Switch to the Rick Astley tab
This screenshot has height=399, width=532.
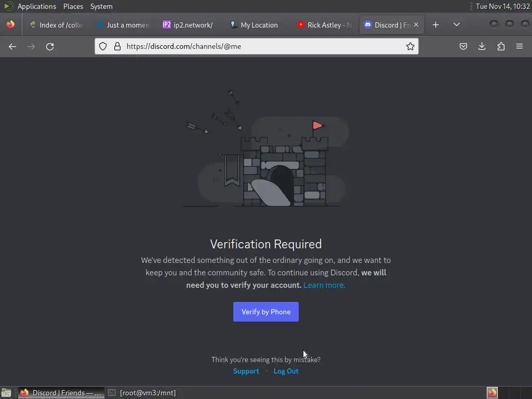[x=324, y=25]
